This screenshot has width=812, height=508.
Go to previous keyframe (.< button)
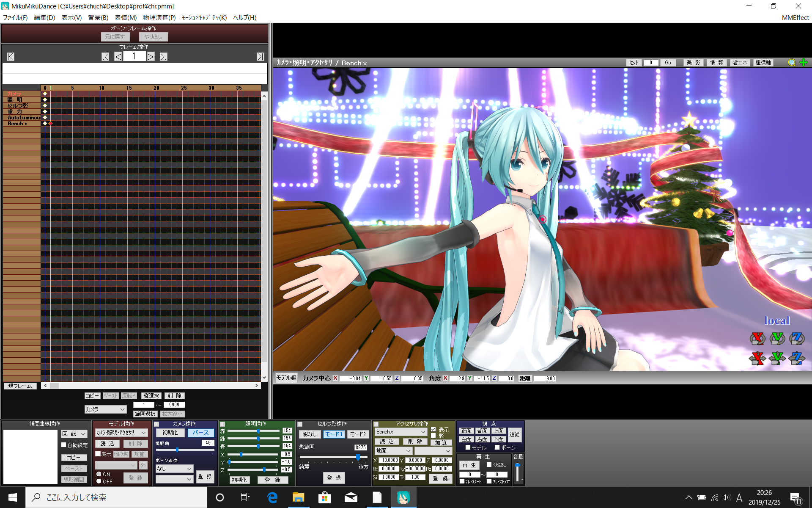(105, 57)
